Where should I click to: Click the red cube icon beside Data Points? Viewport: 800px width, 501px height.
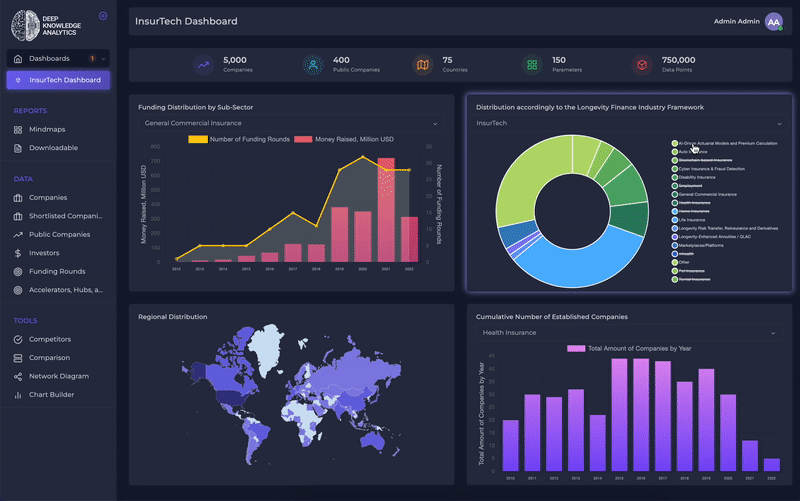click(642, 65)
